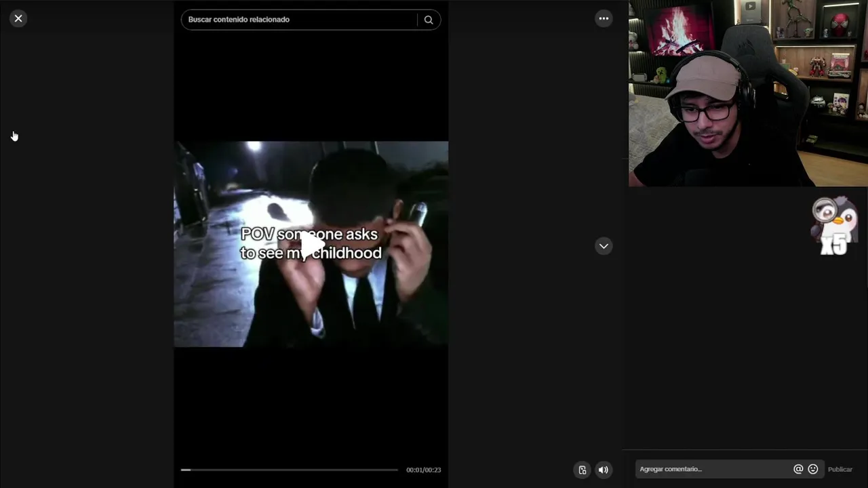
Task: Click the streamer webcam overlay
Action: click(748, 93)
